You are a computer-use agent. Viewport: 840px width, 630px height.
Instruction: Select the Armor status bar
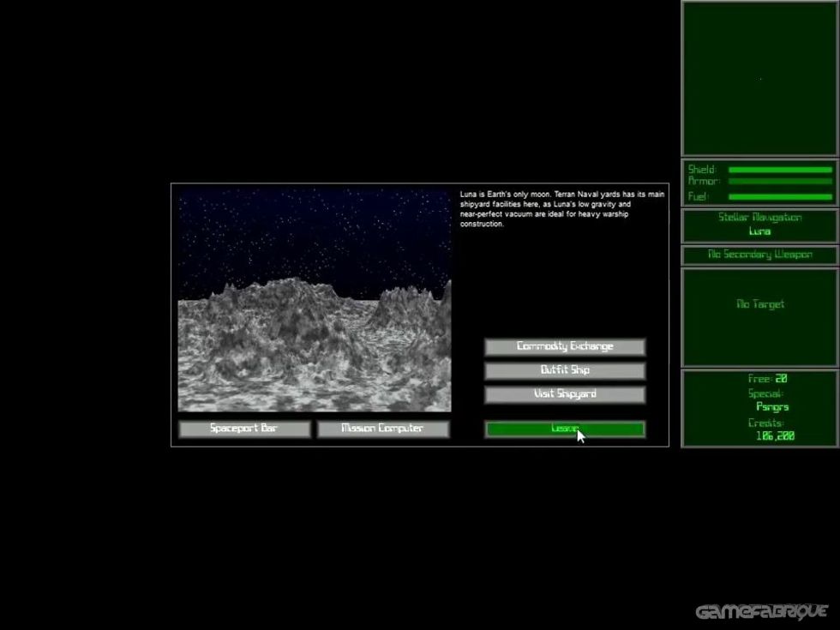click(x=781, y=182)
